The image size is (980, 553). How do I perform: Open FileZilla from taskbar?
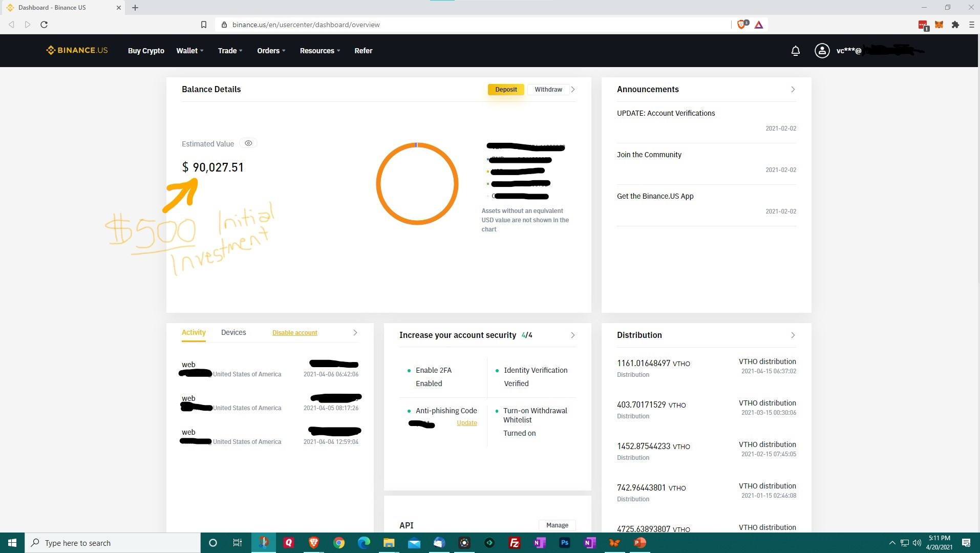tap(514, 543)
